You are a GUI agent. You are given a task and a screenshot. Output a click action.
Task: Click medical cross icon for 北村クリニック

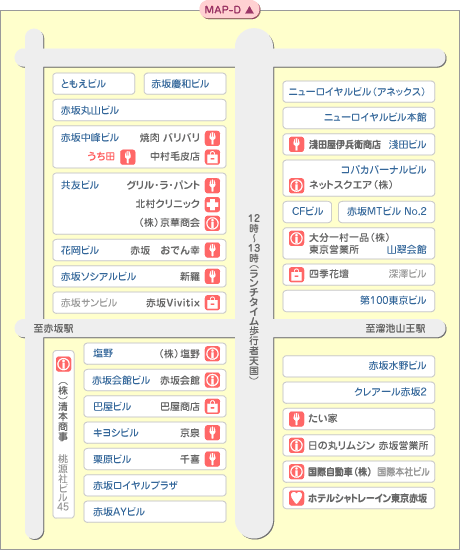[212, 204]
